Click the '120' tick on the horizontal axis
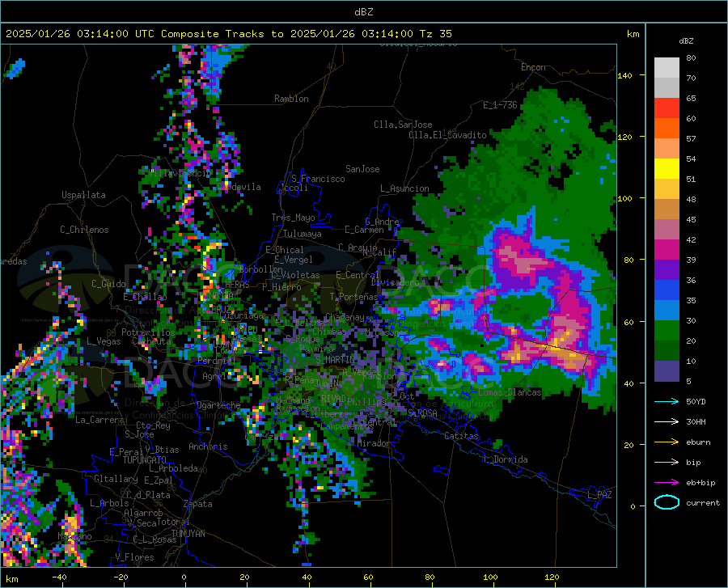Image resolution: width=728 pixels, height=588 pixels. click(552, 577)
